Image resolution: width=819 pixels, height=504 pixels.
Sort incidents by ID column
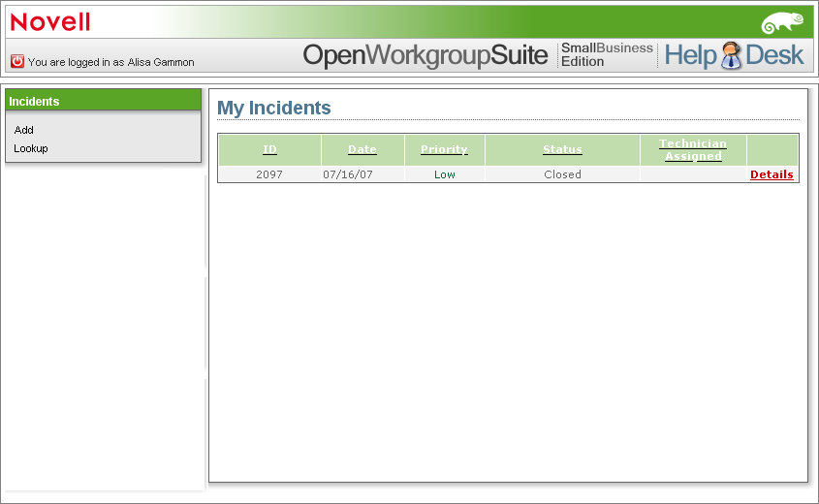[x=269, y=149]
